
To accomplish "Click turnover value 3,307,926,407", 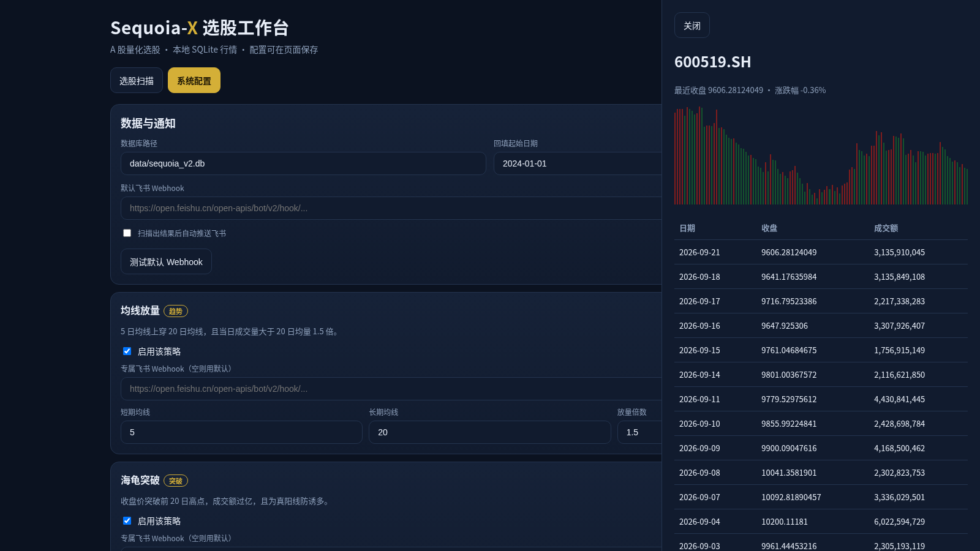I will [899, 326].
